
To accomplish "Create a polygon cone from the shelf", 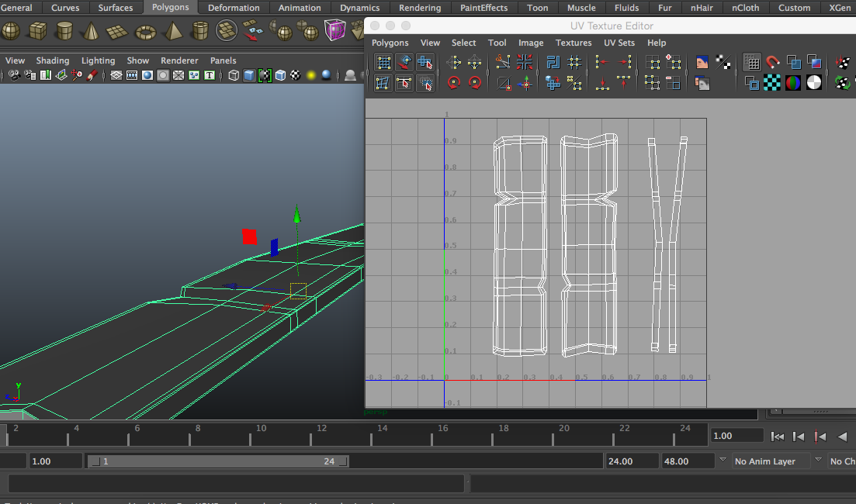I will (91, 29).
